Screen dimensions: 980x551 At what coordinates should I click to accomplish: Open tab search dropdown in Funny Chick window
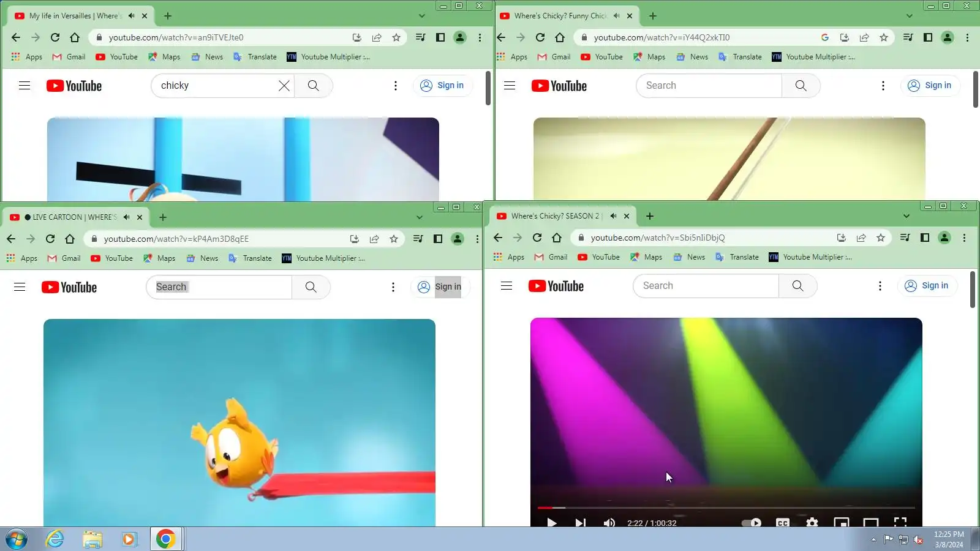pyautogui.click(x=909, y=16)
